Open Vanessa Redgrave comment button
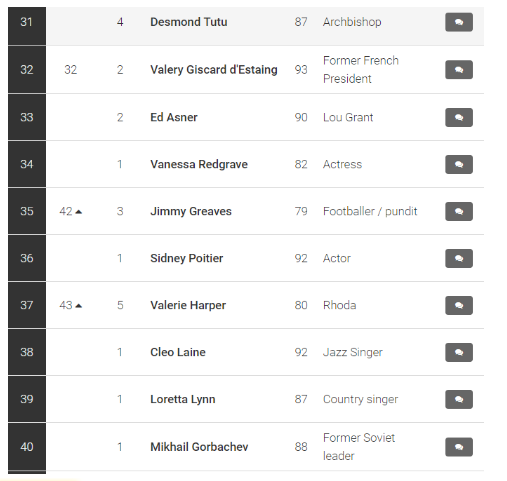 click(459, 164)
